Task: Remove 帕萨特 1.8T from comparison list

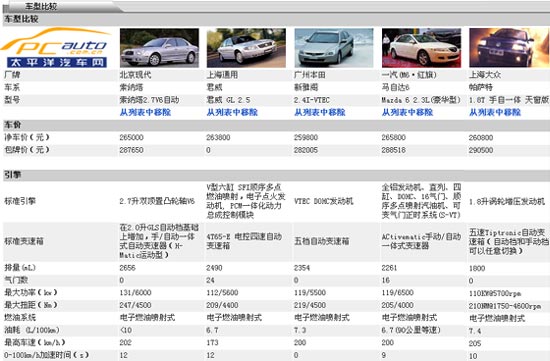Action: pos(495,112)
